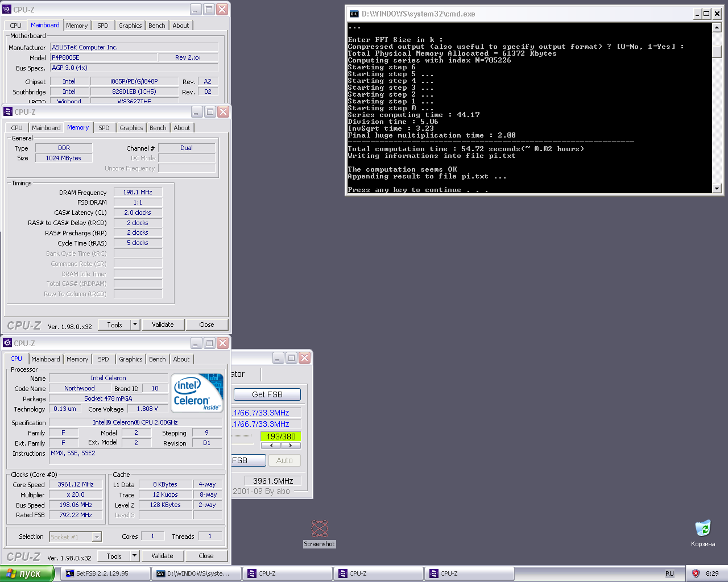
Task: Click the cmd window scrollbar thumb
Action: pos(717,51)
